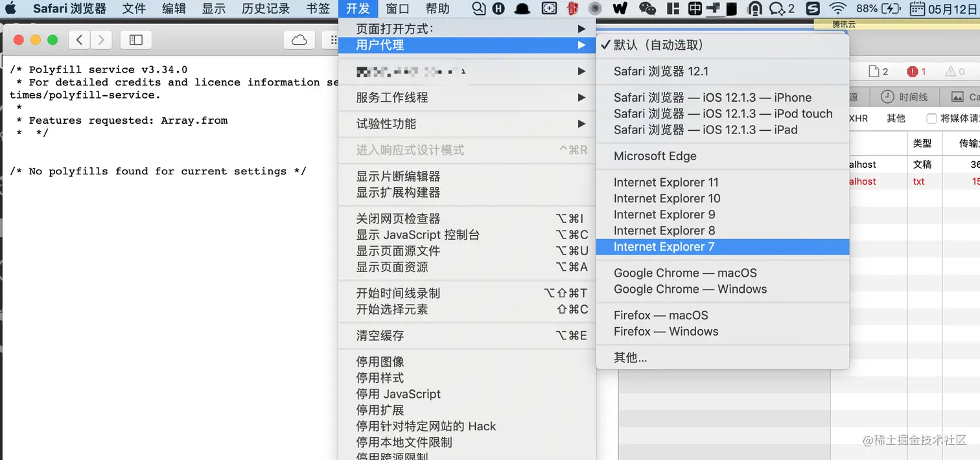Choose Internet Explorer 11 user agent
The width and height of the screenshot is (980, 460).
point(722,182)
